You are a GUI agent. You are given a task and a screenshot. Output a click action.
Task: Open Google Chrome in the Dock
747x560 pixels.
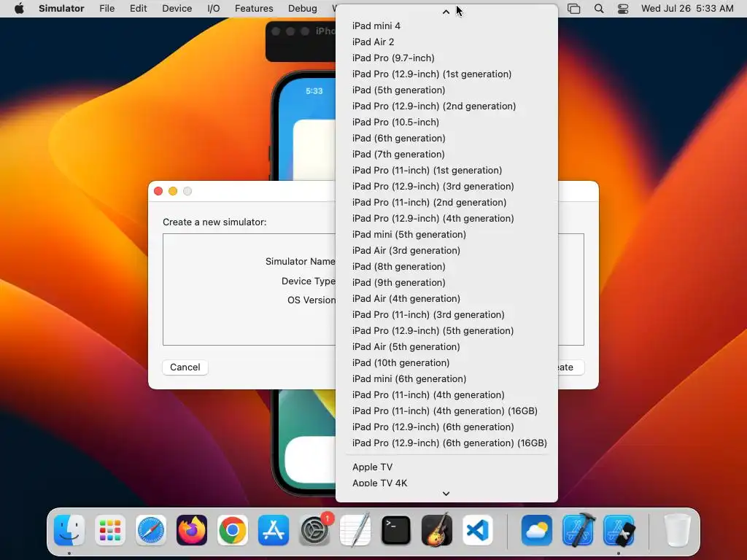point(233,530)
